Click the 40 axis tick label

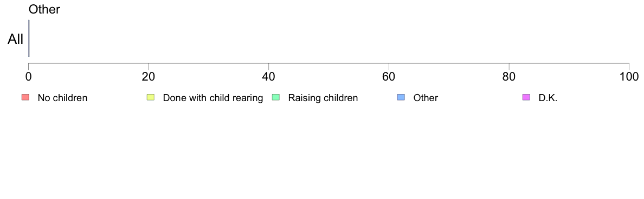(x=268, y=76)
